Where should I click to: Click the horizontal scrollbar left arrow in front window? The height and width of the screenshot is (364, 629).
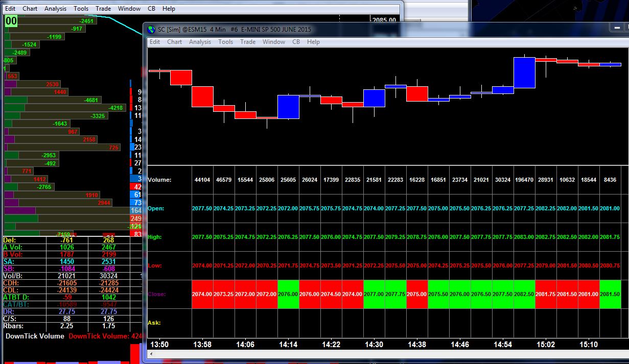[151, 353]
